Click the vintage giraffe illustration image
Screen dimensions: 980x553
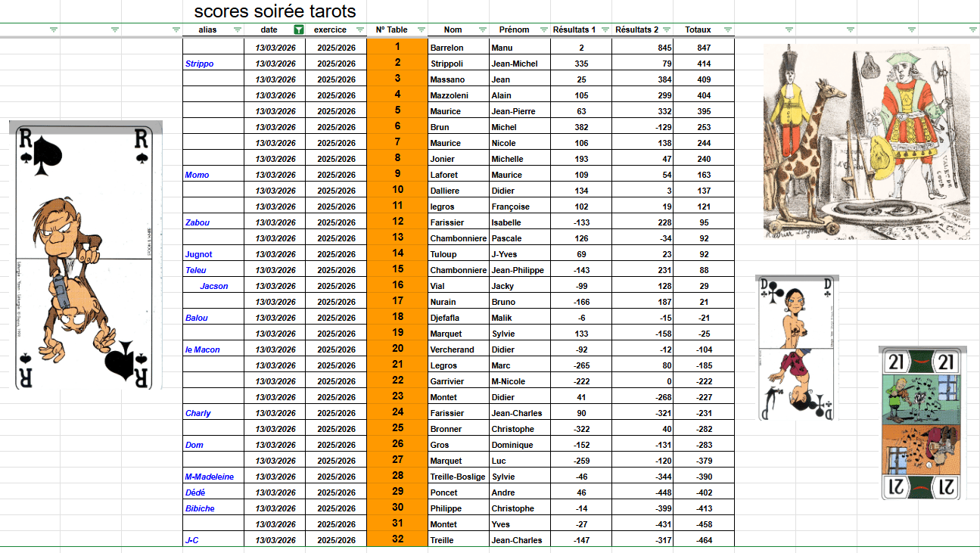tap(866, 141)
